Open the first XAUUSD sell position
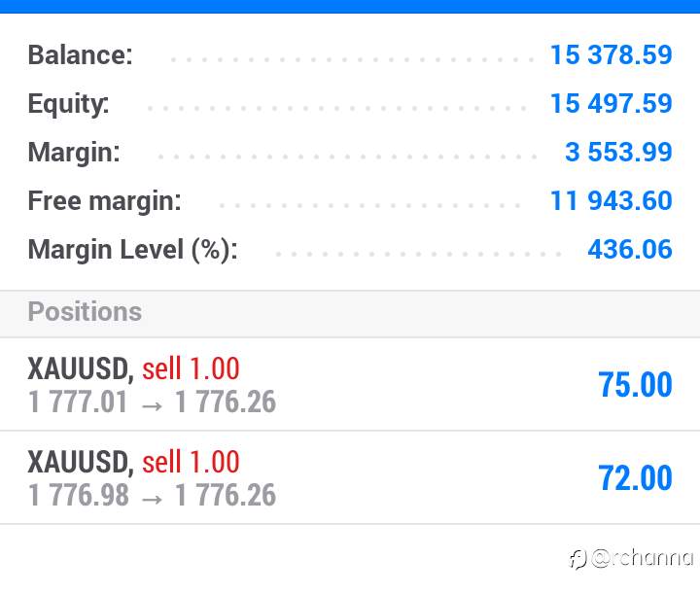Viewport: 700px width, 594px height. coord(350,385)
